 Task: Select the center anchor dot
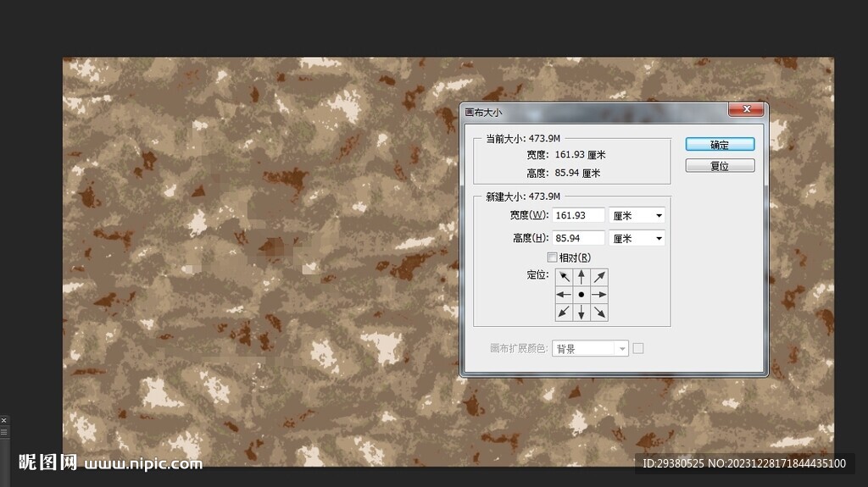pos(581,295)
